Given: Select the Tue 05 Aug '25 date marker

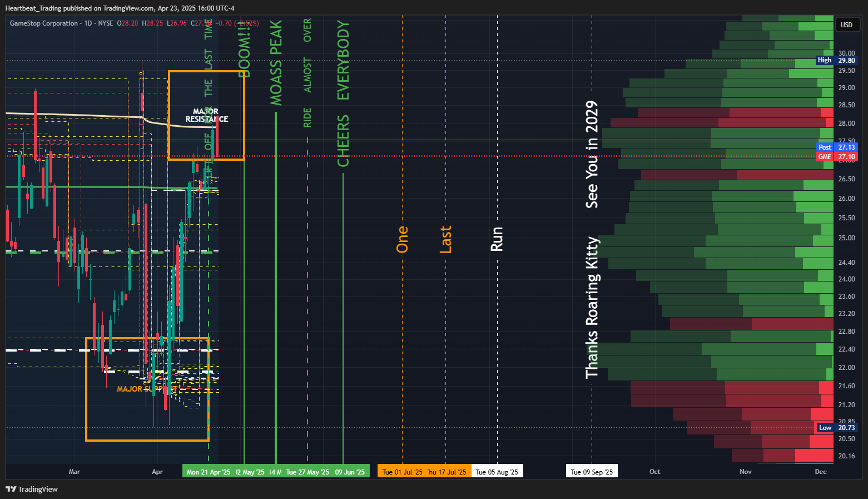Looking at the screenshot, I should (497, 472).
